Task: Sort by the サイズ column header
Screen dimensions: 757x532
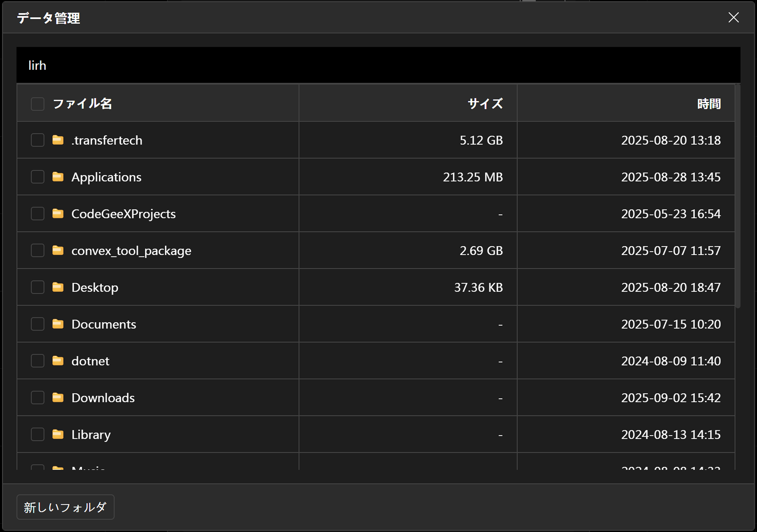Action: [x=485, y=104]
